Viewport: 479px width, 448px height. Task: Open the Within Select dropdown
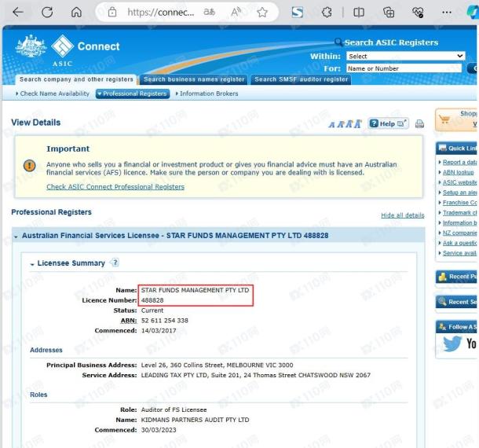pyautogui.click(x=406, y=56)
